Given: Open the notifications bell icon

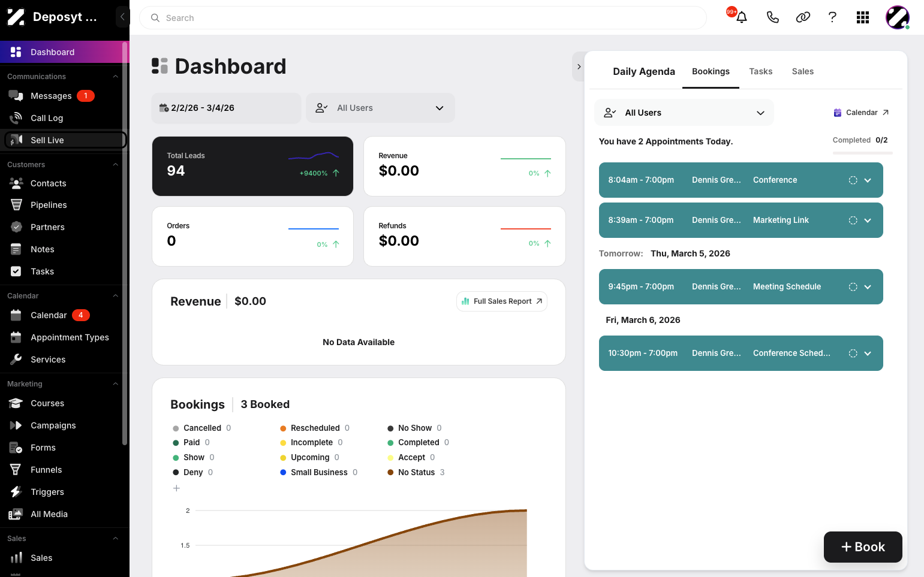Looking at the screenshot, I should click(x=741, y=17).
